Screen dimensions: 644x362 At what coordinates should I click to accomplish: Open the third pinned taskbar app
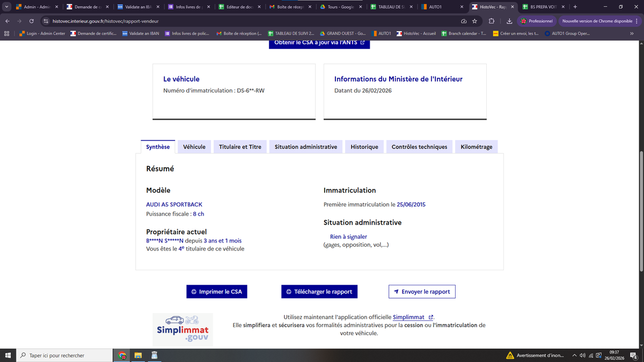point(153,355)
